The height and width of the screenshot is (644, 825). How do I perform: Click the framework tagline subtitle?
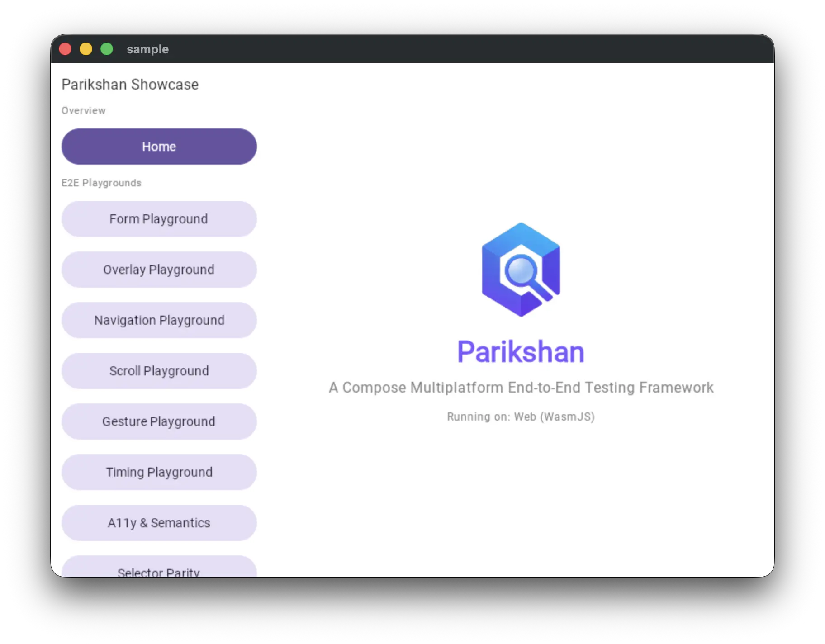tap(521, 388)
